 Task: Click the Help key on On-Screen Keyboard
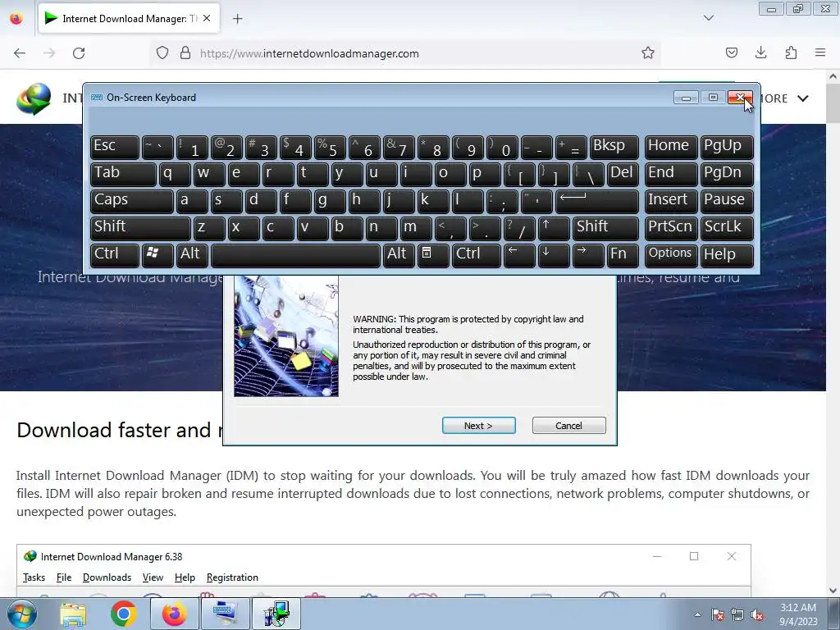727,254
